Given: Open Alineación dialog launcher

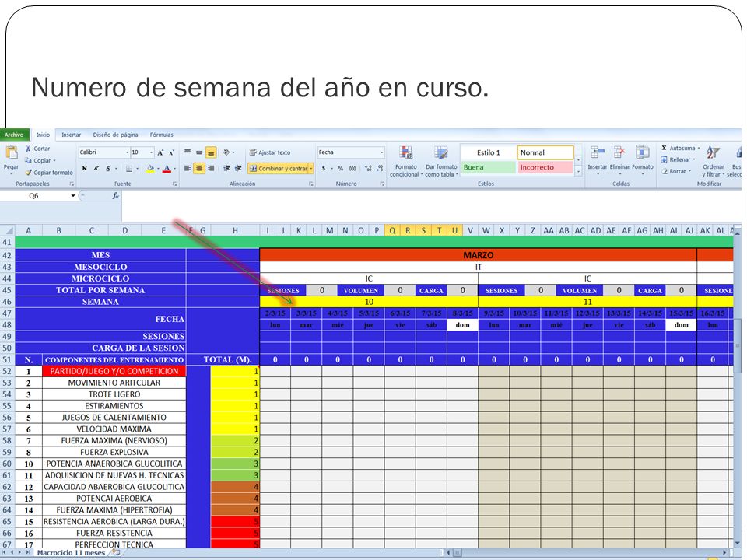Looking at the screenshot, I should 310,184.
